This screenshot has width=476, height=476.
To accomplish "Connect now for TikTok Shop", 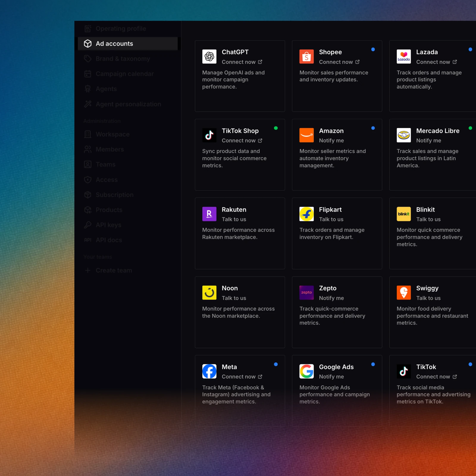I will (x=242, y=140).
